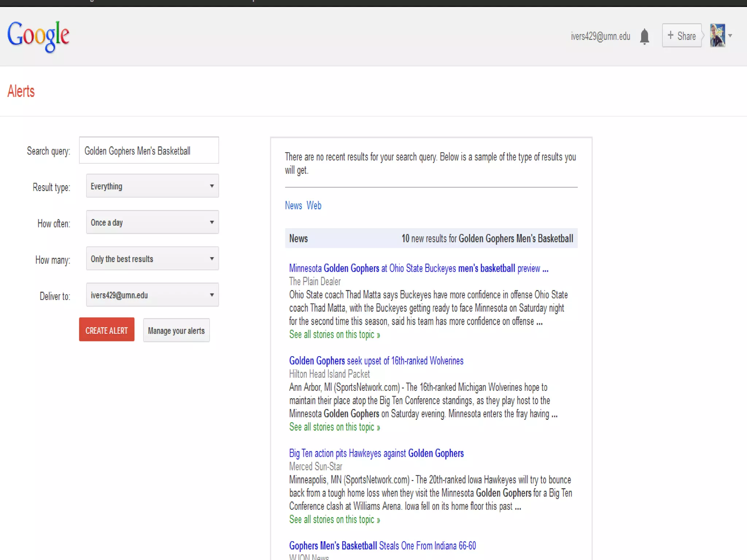This screenshot has height=560, width=747.
Task: Click the profile avatar picture
Action: tap(717, 36)
